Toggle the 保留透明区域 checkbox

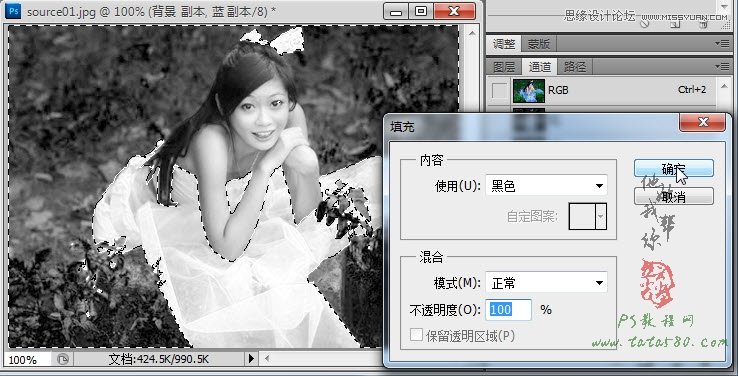click(416, 335)
